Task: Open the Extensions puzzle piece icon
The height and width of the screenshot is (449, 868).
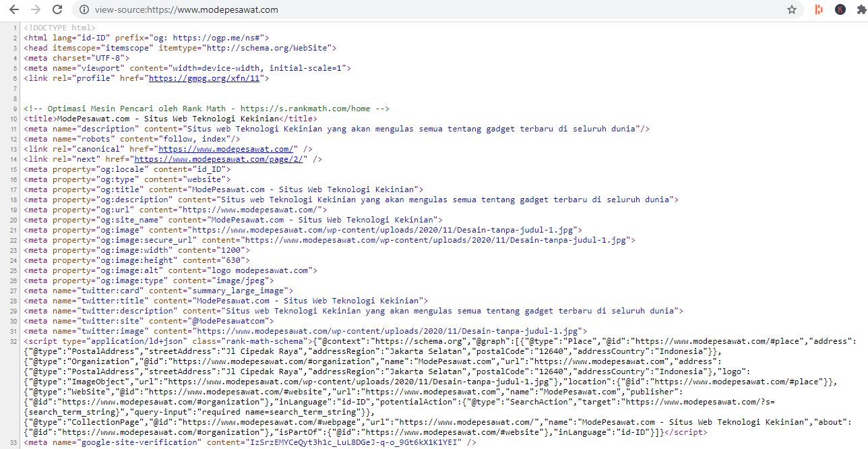Action: [x=861, y=9]
